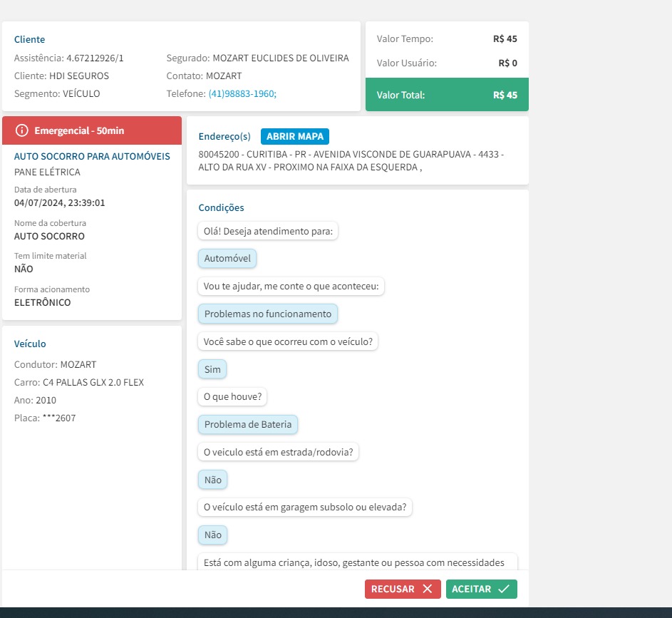Open the map with ABRIR MAPA
The height and width of the screenshot is (618, 672).
pyautogui.click(x=295, y=136)
